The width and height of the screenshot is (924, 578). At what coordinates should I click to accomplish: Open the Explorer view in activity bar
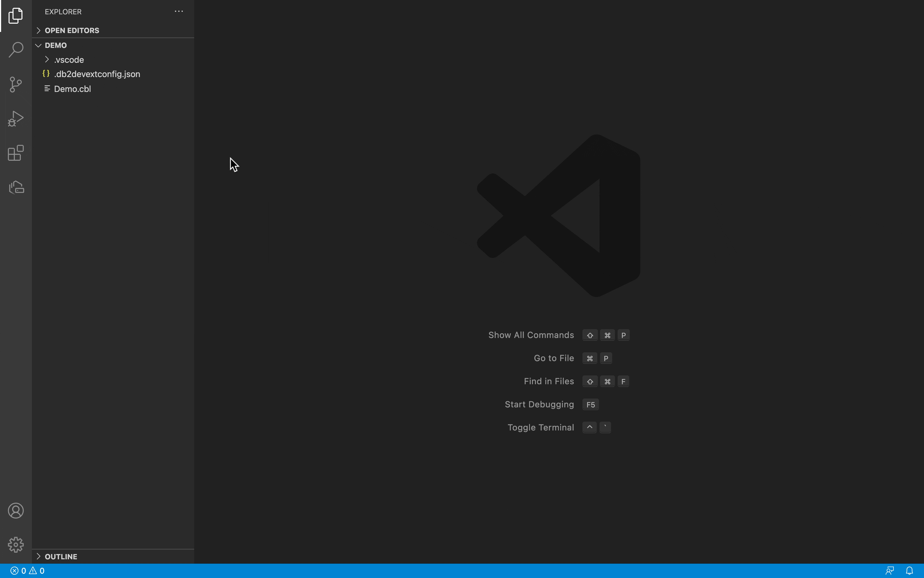pos(16,16)
